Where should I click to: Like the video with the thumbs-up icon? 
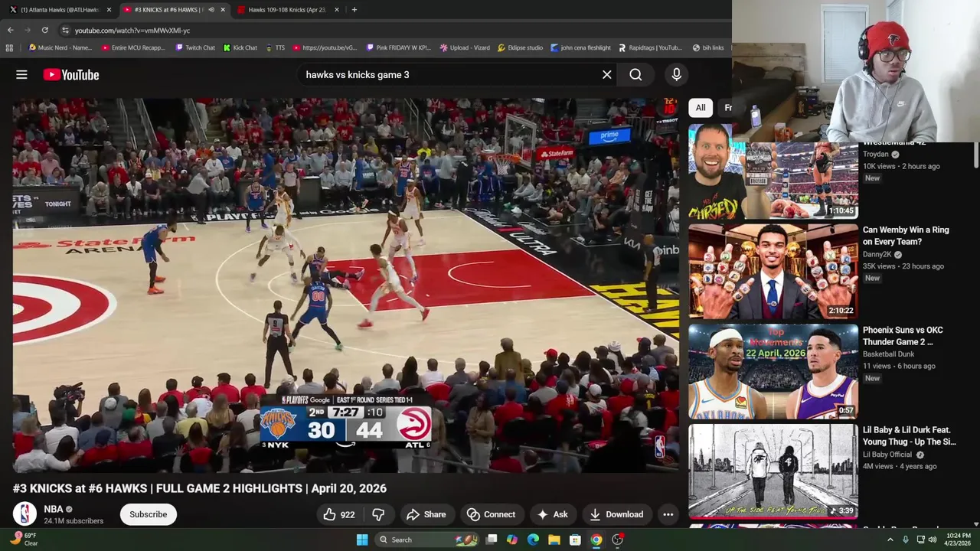coord(329,514)
